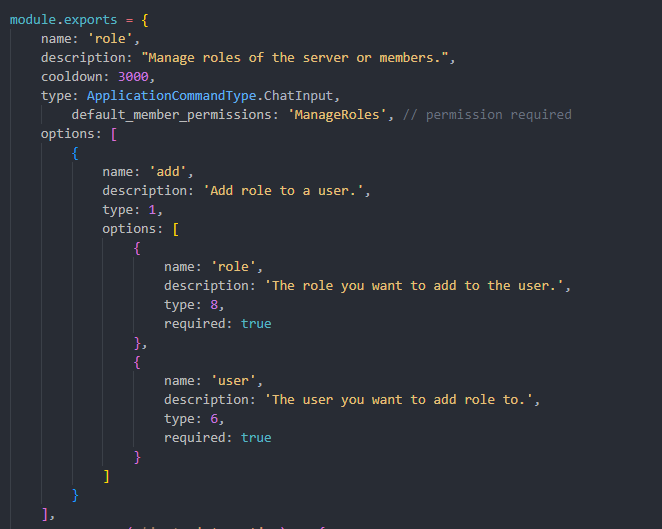
Task: Click the nested options opening bracket under type 1
Action: tap(174, 228)
